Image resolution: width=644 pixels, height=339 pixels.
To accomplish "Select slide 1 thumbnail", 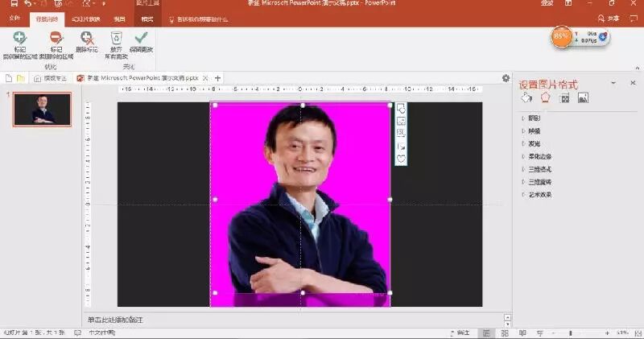I will [42, 110].
